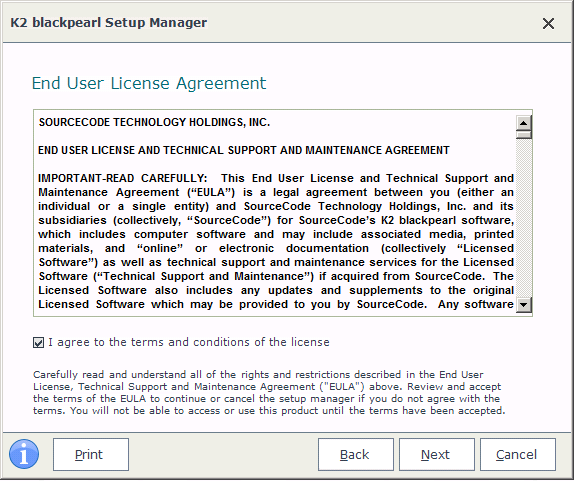Image resolution: width=574 pixels, height=481 pixels.
Task: Click the EULA scrollbar thumb
Action: coord(523,135)
